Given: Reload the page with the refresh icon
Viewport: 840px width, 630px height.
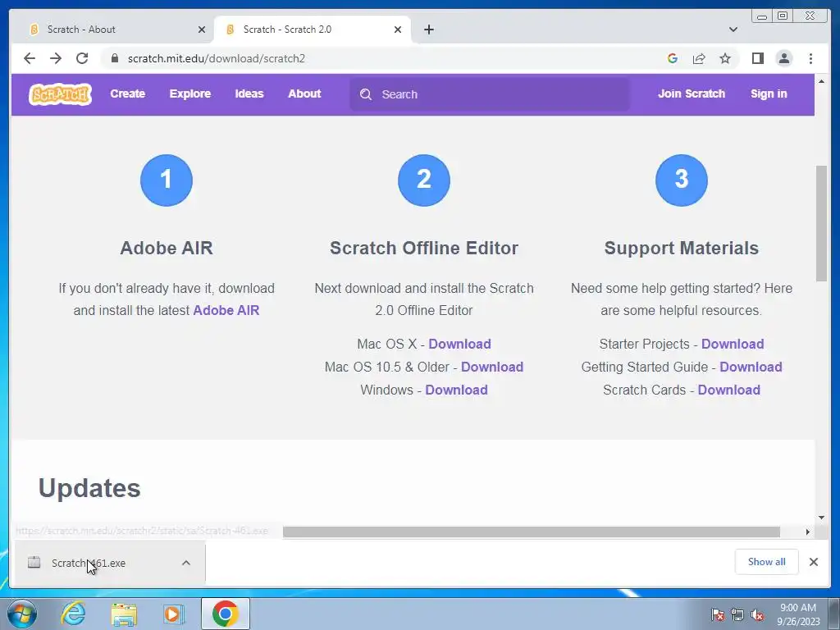Looking at the screenshot, I should [x=82, y=58].
